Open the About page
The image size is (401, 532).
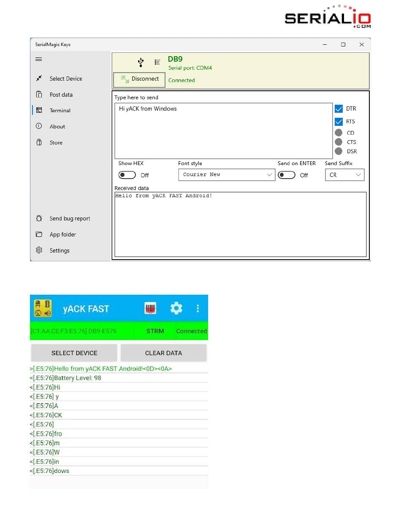[57, 126]
